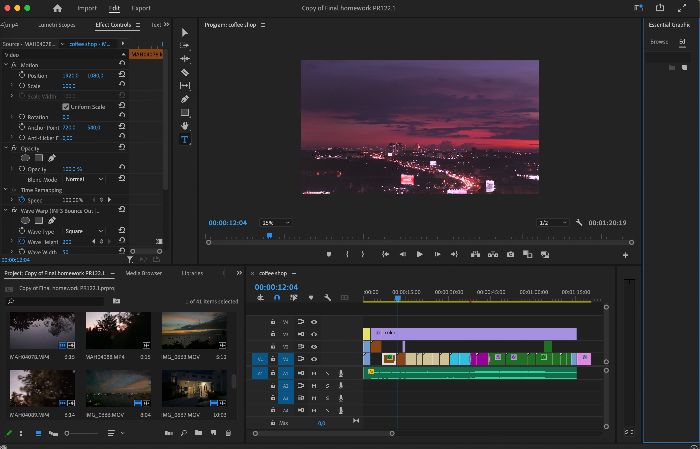Toggle Position stopwatch animation
This screenshot has height=449, width=700.
point(22,75)
